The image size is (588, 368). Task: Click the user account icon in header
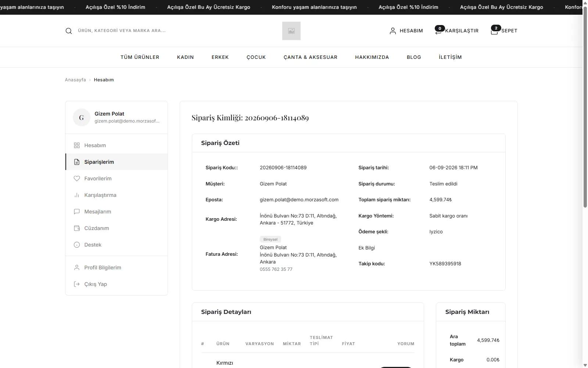coord(393,31)
